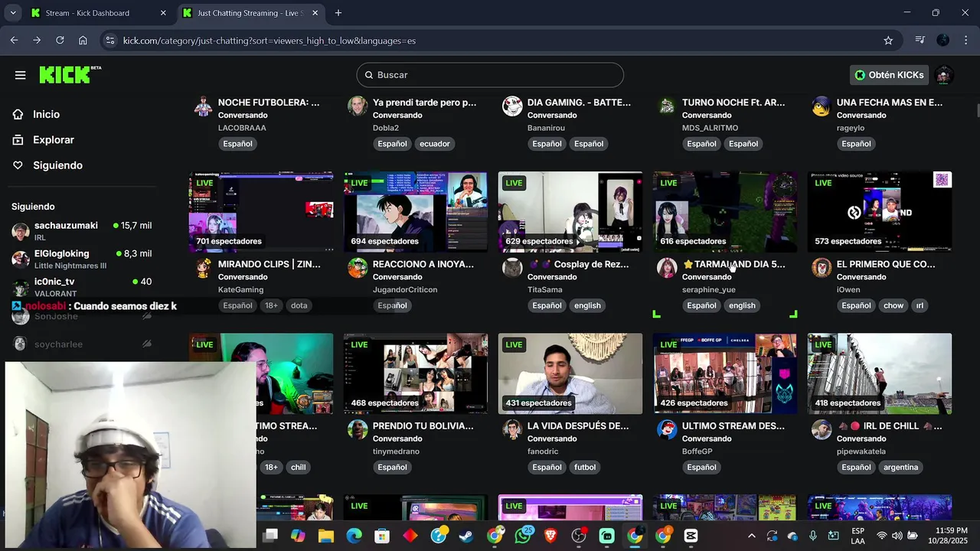Open the user profile avatar menu
Screen dimensions: 980x551
(x=944, y=75)
